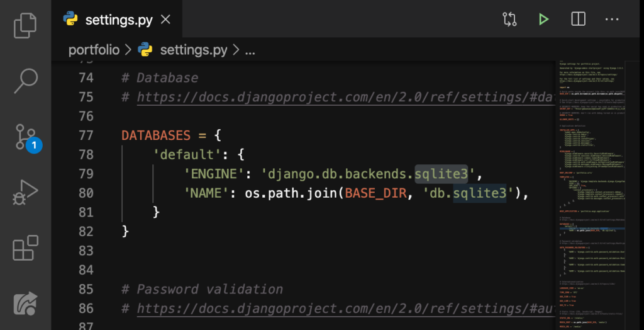This screenshot has width=644, height=330.
Task: Close the settings.py tab
Action: coord(165,20)
